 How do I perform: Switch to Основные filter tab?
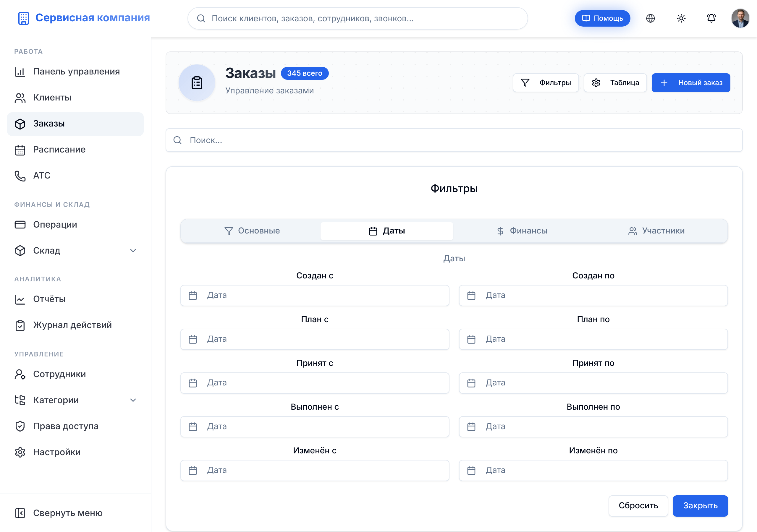pos(252,231)
